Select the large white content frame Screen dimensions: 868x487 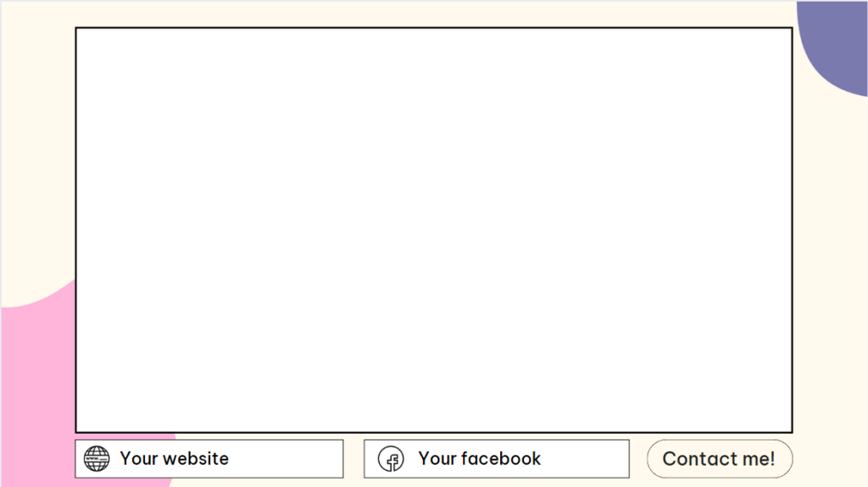point(434,230)
